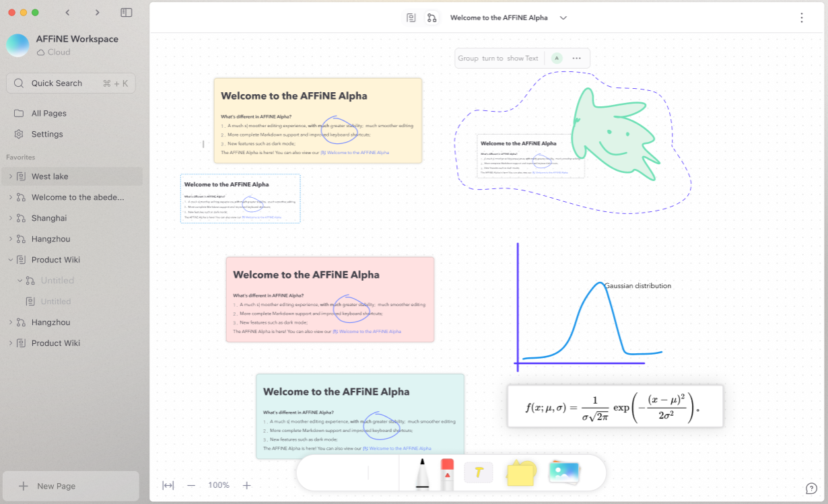828x504 pixels.
Task: Collapse the expanded Product Wiki item
Action: [x=10, y=260]
